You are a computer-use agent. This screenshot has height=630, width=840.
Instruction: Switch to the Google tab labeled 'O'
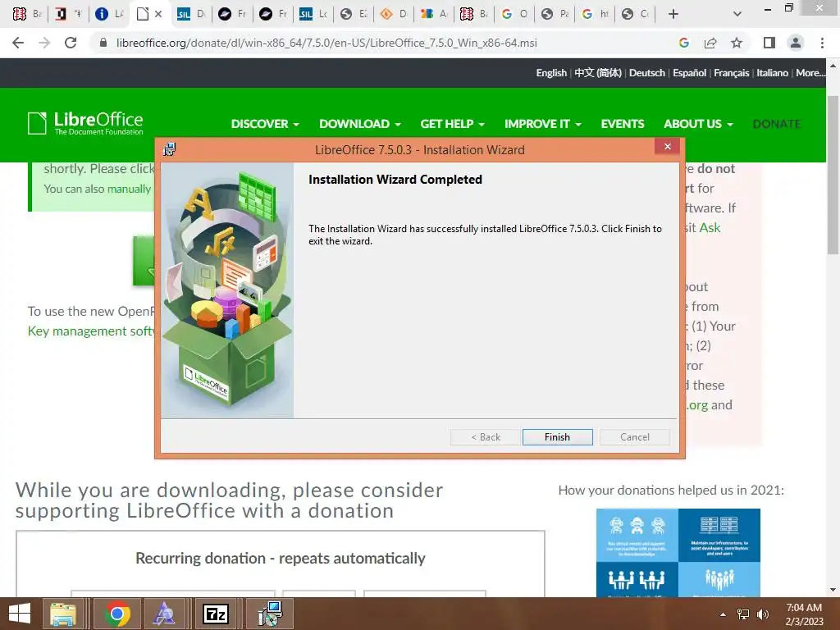[514, 14]
